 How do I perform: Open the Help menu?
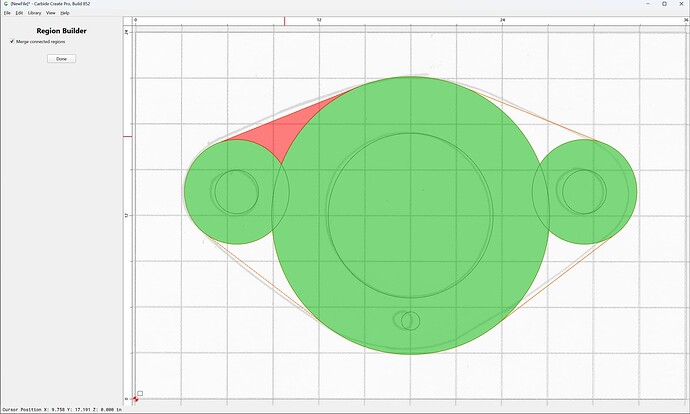tap(65, 13)
